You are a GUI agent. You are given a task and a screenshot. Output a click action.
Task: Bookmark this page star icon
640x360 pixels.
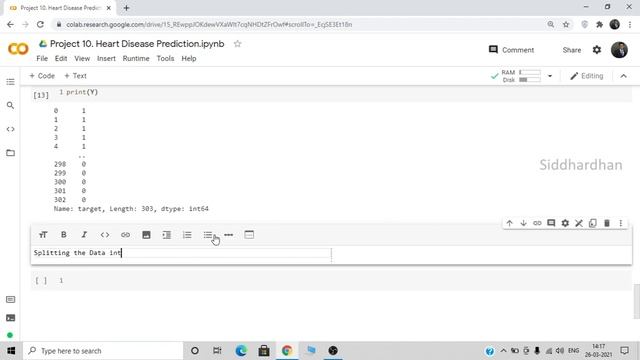[566, 24]
